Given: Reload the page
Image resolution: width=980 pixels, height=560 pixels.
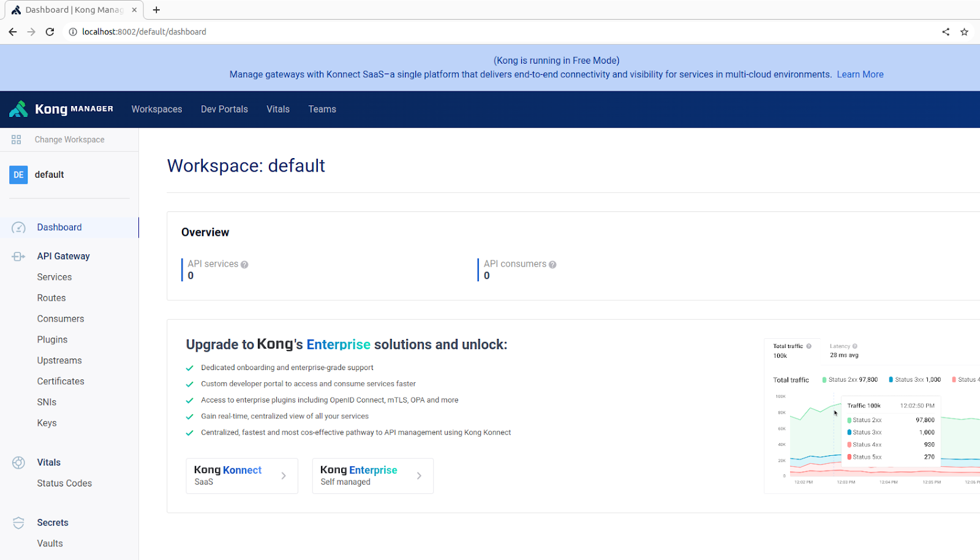Looking at the screenshot, I should (x=50, y=32).
